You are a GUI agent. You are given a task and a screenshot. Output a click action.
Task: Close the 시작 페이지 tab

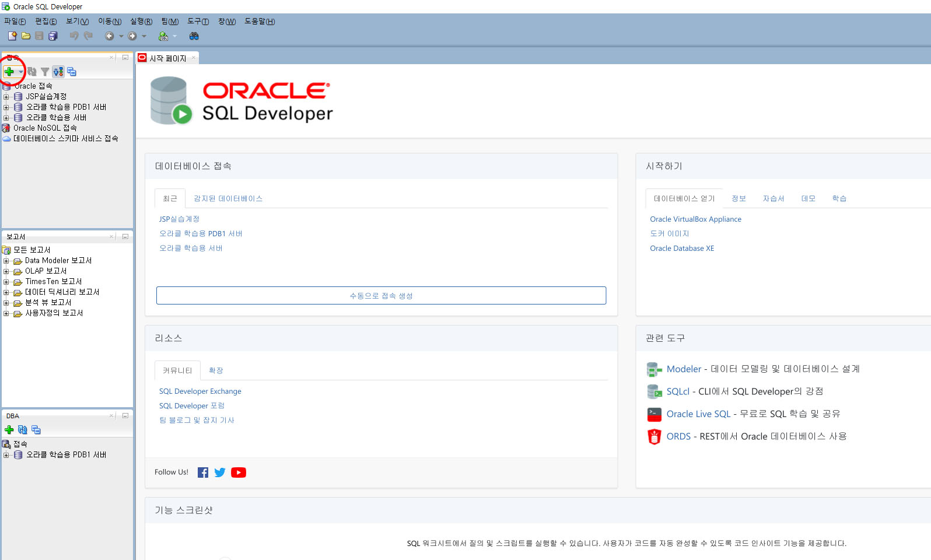click(x=194, y=58)
